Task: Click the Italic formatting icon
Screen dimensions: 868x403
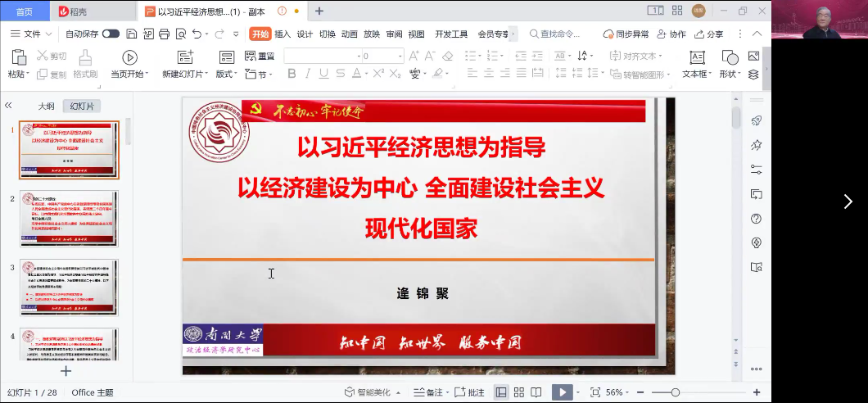Action: tap(307, 74)
